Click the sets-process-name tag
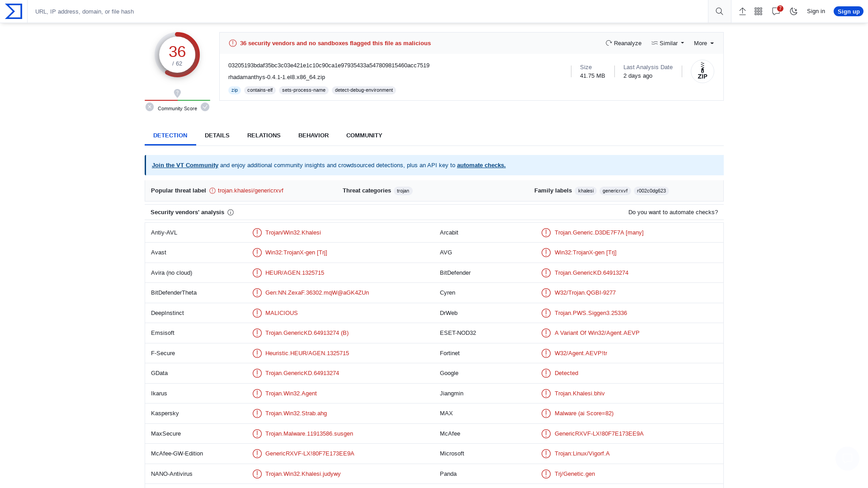 tap(304, 90)
